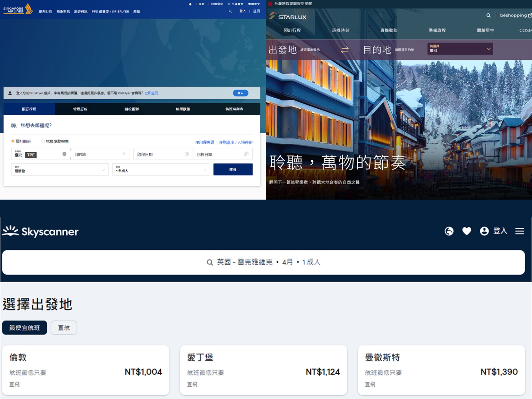This screenshot has width=532, height=399.
Task: Click the notification bell on Singapore Airlines header
Action: 190,4
